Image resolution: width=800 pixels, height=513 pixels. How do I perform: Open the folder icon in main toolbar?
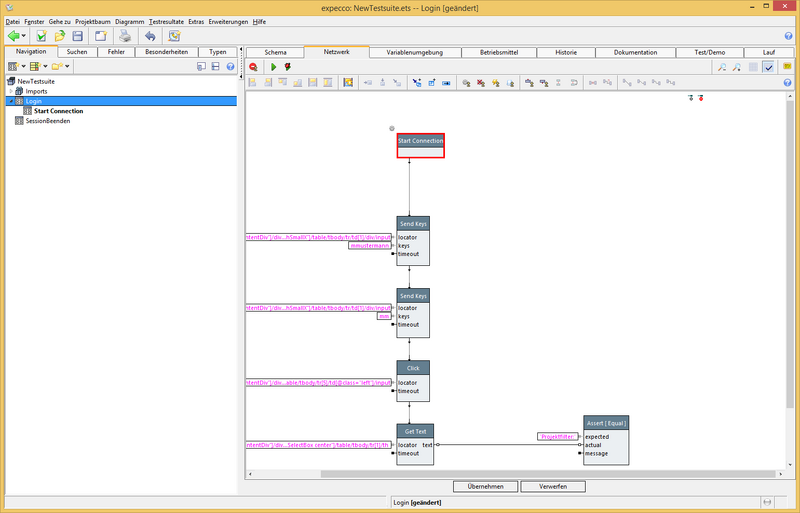60,36
